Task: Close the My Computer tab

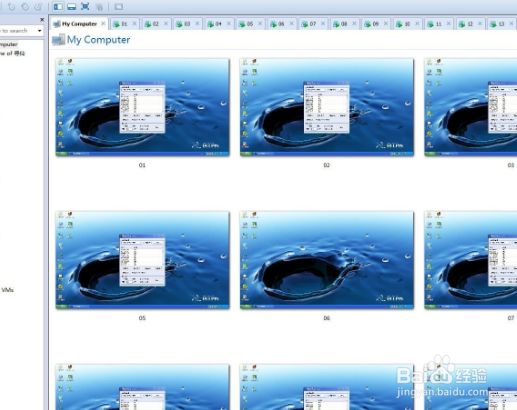Action: (103, 23)
